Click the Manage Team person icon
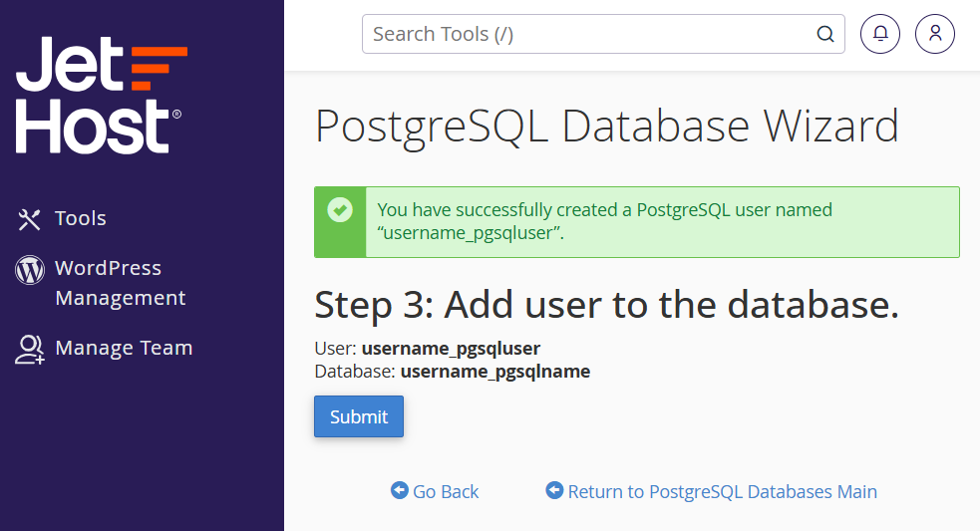 tap(29, 350)
